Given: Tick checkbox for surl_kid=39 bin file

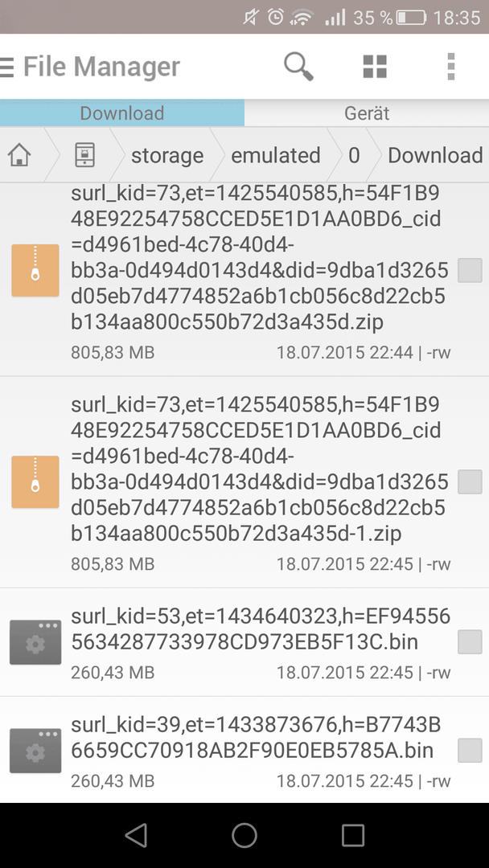Looking at the screenshot, I should point(470,751).
